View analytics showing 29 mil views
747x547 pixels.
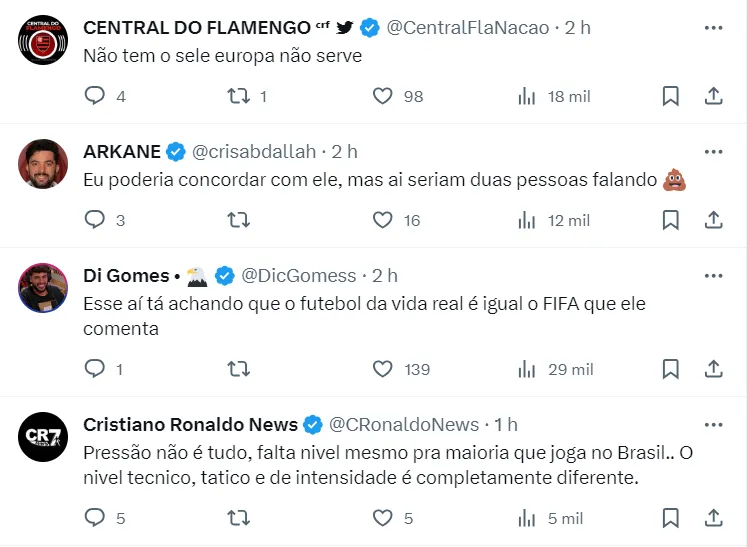(x=556, y=369)
